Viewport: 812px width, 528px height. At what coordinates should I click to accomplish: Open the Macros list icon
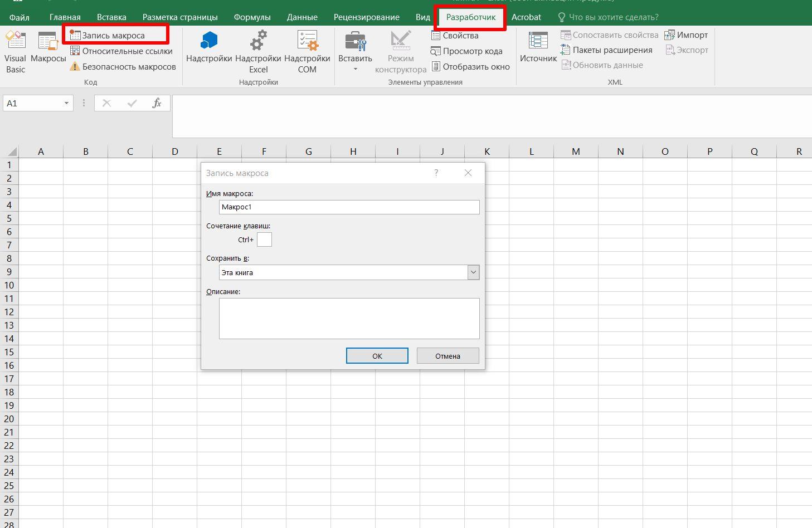(x=48, y=48)
